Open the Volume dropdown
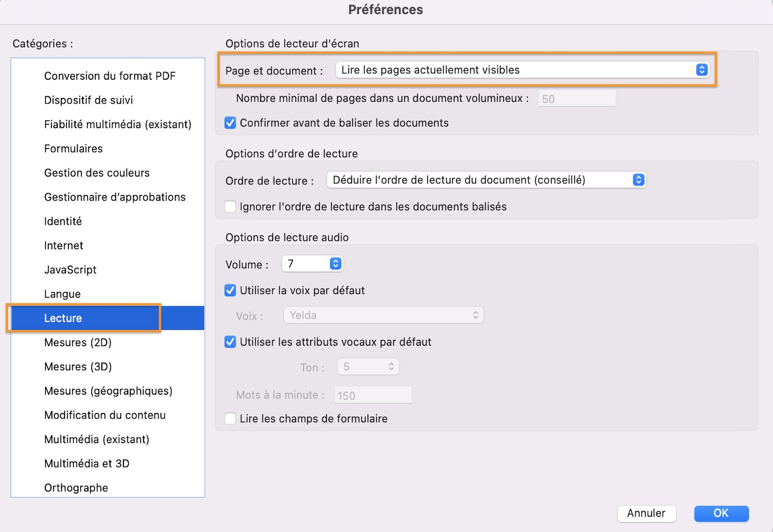 coord(335,264)
